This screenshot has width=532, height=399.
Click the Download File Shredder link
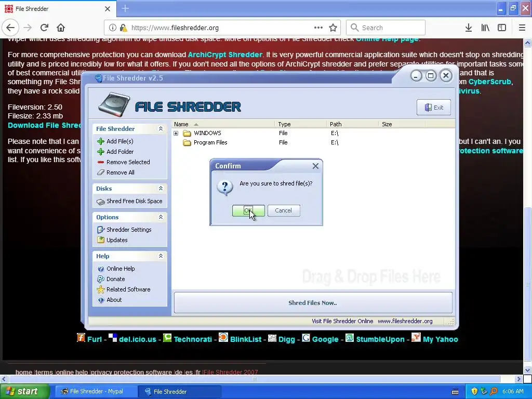coord(44,125)
